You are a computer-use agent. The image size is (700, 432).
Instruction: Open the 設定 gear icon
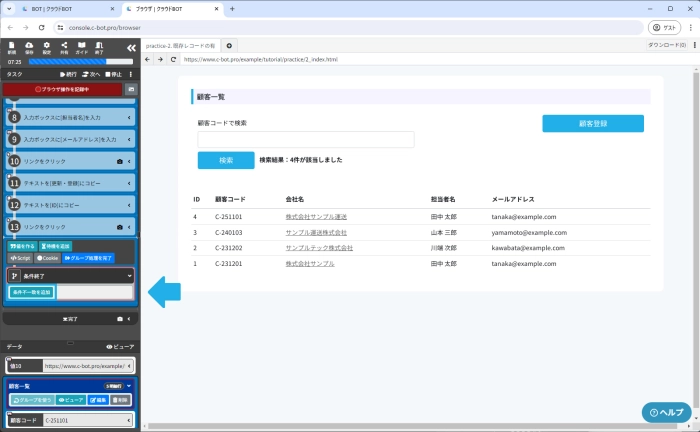tap(46, 47)
